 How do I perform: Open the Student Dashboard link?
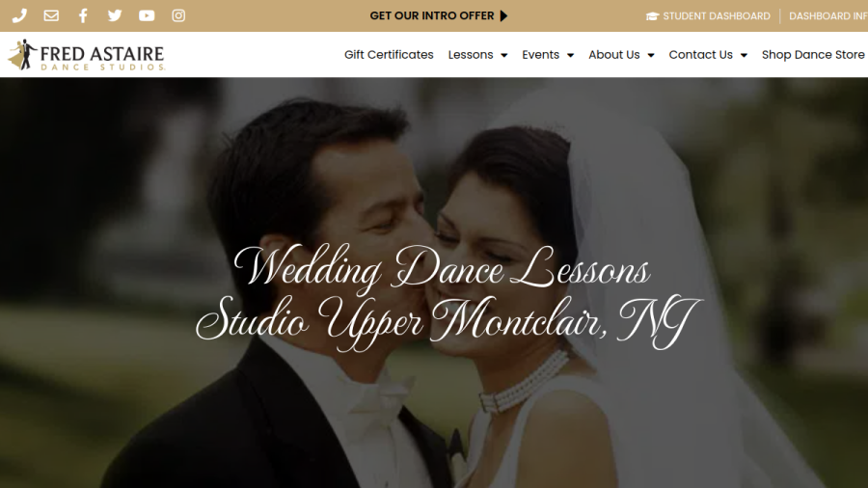717,16
